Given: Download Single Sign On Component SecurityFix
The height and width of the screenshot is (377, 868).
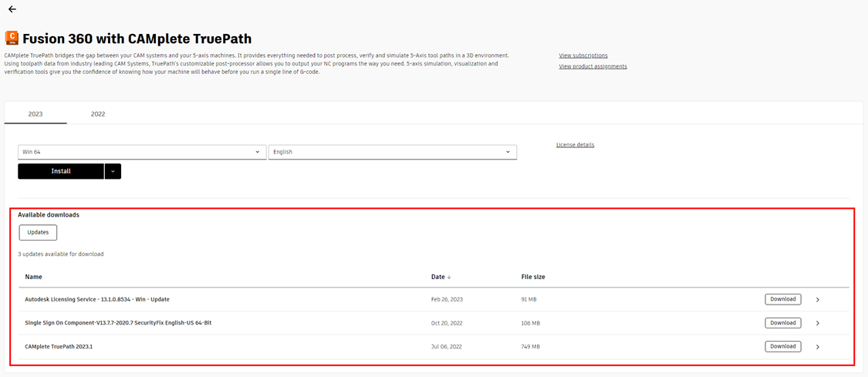Looking at the screenshot, I should pyautogui.click(x=783, y=323).
